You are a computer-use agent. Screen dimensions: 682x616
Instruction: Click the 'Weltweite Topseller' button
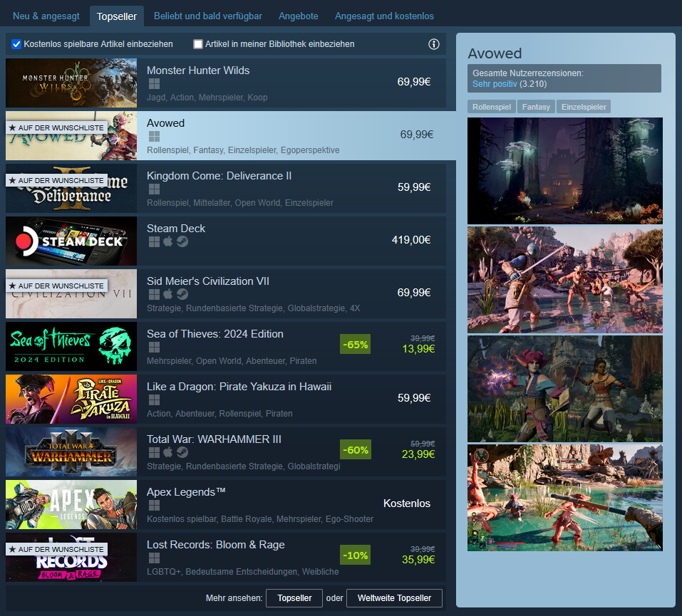tap(394, 597)
